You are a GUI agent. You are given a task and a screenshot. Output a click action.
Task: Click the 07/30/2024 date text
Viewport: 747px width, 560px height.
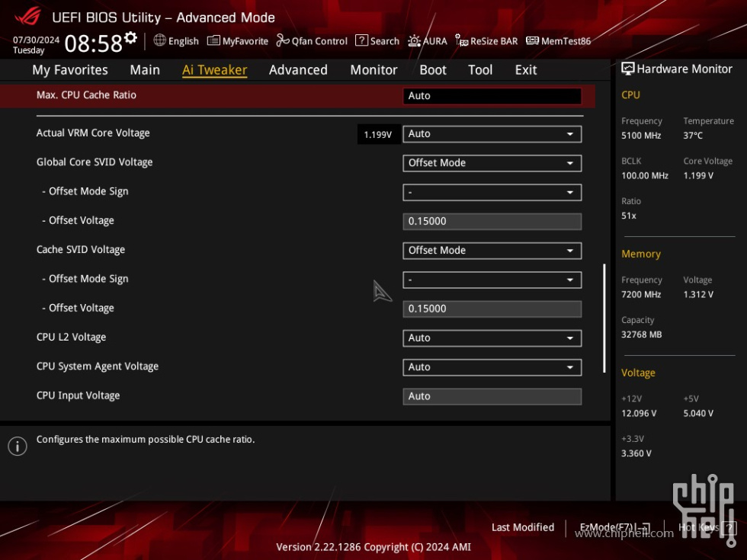tap(36, 40)
